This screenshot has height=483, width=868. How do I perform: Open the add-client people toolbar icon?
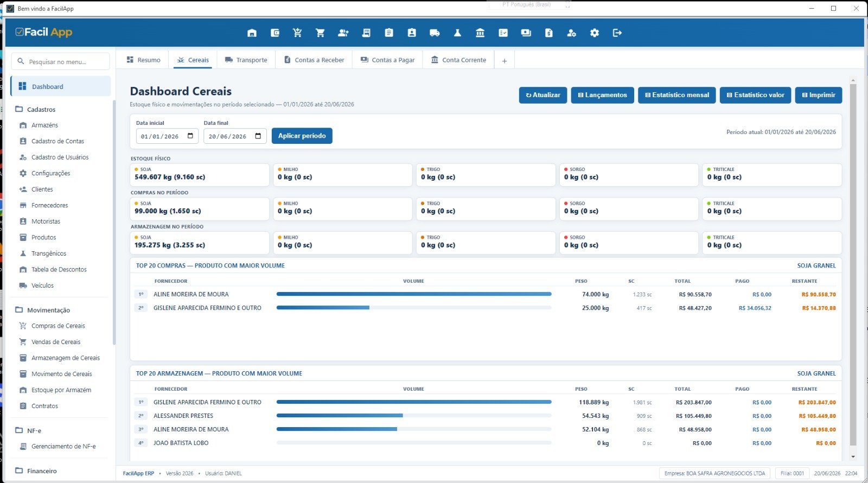click(343, 33)
